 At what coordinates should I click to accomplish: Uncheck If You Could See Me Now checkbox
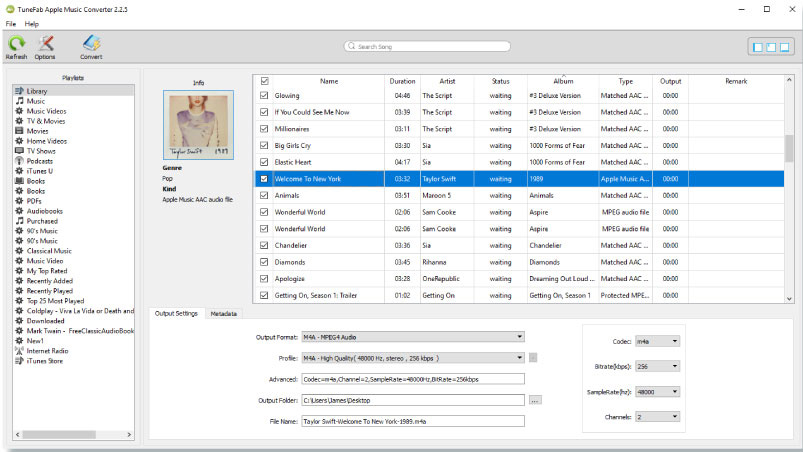tap(264, 112)
